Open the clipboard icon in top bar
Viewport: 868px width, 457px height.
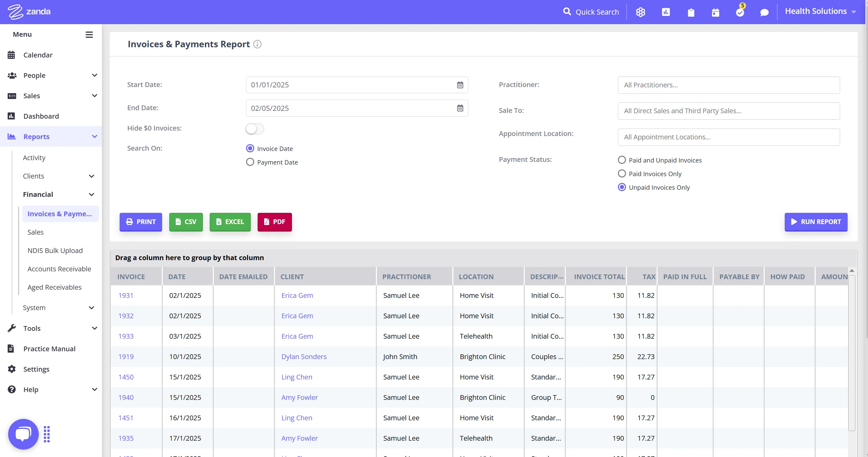point(691,13)
